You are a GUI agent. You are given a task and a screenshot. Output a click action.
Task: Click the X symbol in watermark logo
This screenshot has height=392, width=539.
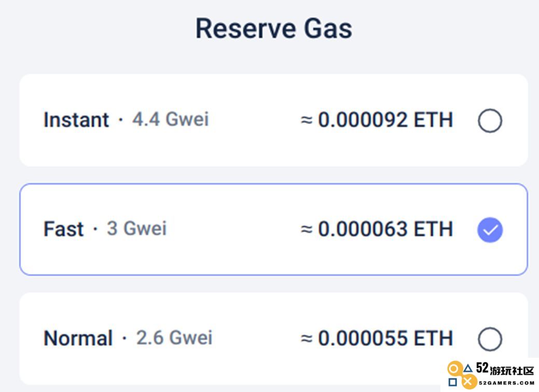tap(467, 381)
